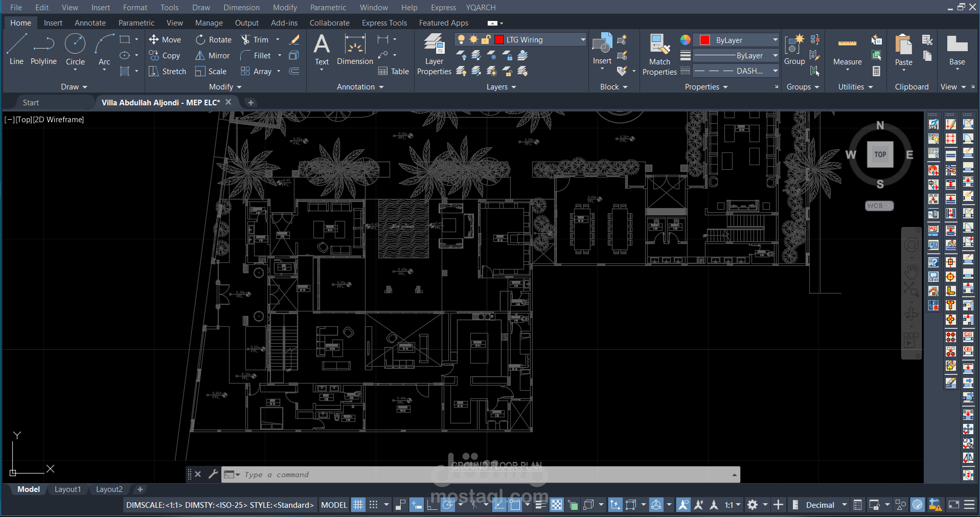Click the Trim tool

[x=255, y=39]
